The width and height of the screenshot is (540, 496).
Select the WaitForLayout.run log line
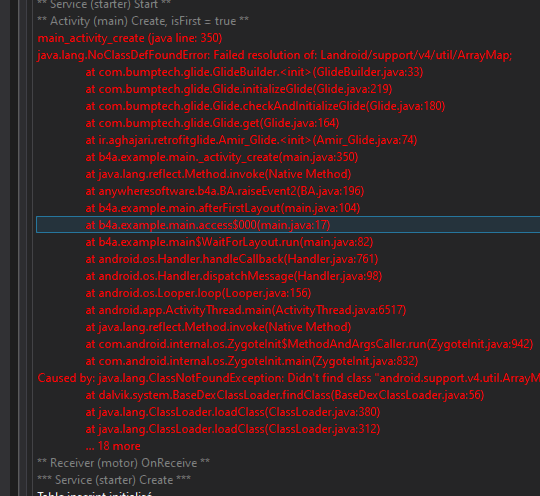(x=229, y=242)
